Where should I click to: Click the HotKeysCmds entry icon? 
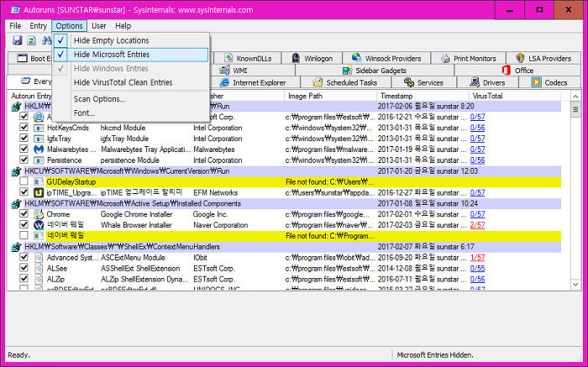click(39, 128)
